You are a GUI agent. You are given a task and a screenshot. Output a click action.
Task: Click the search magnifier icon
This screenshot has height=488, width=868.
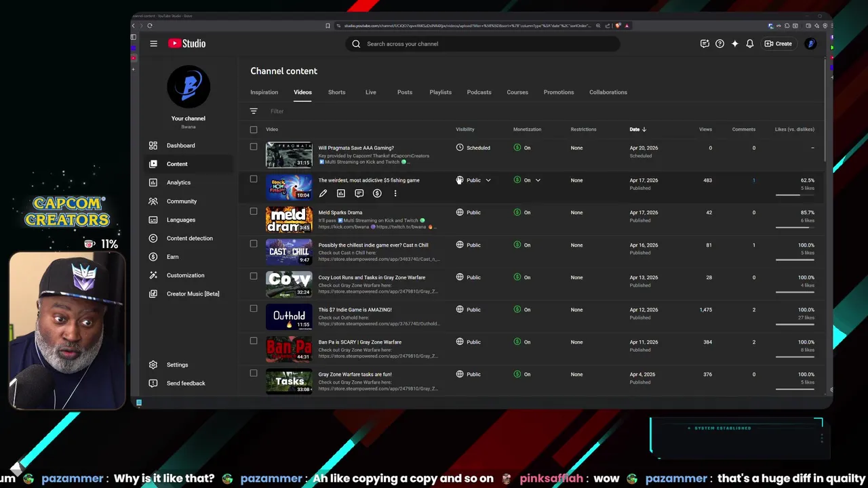coord(356,44)
